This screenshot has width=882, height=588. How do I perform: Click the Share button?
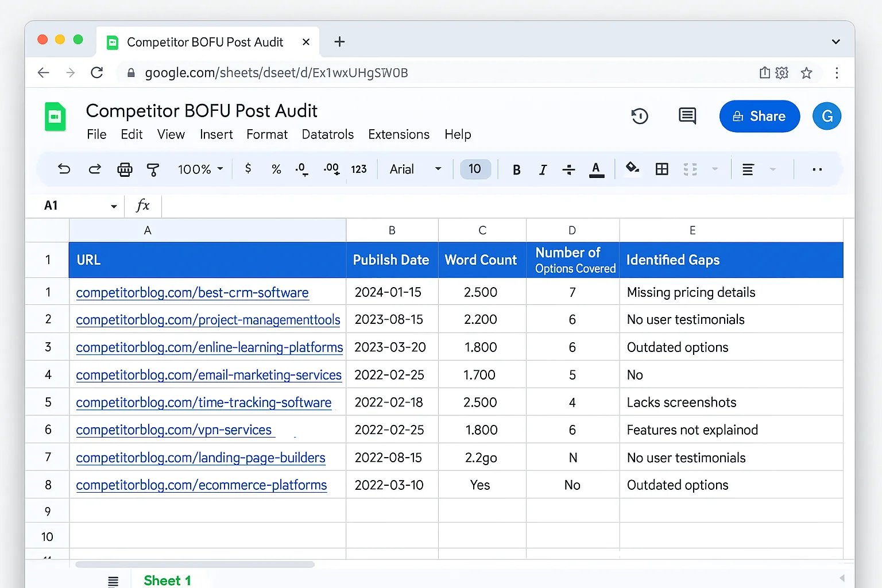pos(759,116)
